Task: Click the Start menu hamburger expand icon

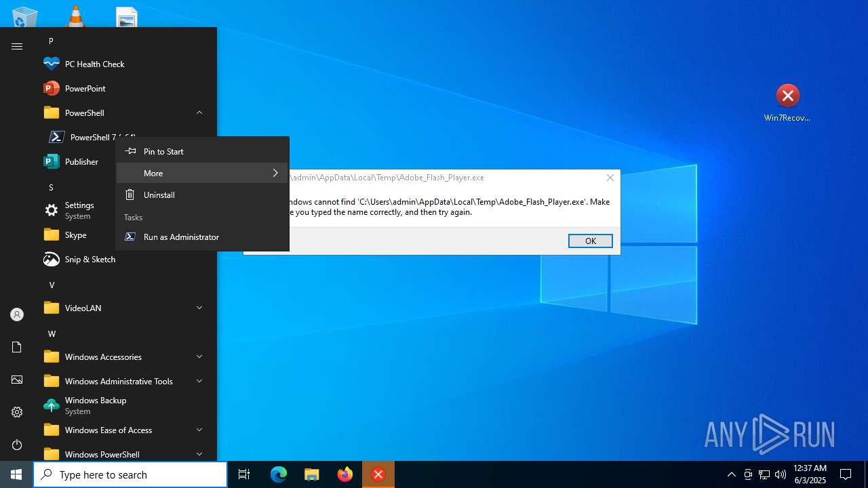Action: [x=17, y=46]
